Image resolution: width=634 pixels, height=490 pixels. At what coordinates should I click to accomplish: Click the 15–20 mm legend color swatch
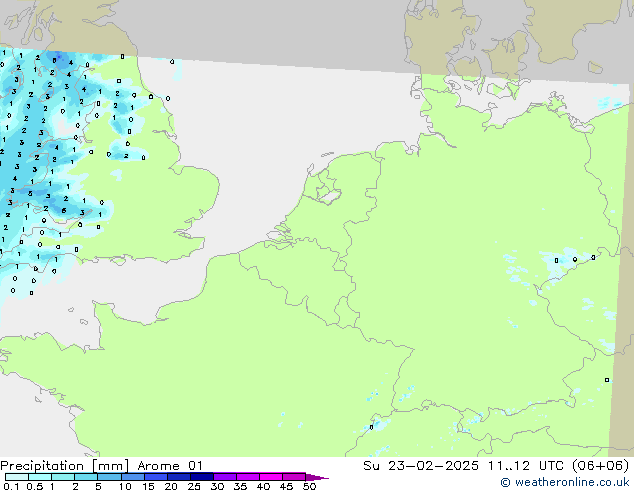156,477
